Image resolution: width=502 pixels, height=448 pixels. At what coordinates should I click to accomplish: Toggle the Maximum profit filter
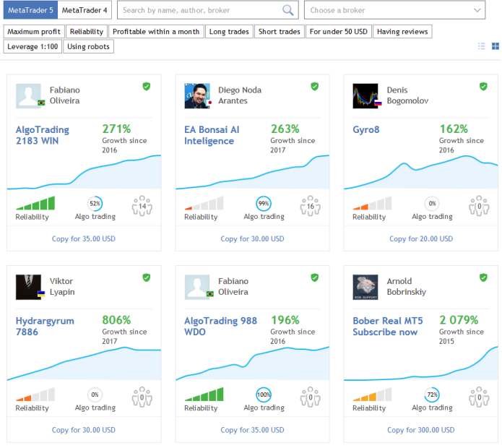tap(34, 32)
